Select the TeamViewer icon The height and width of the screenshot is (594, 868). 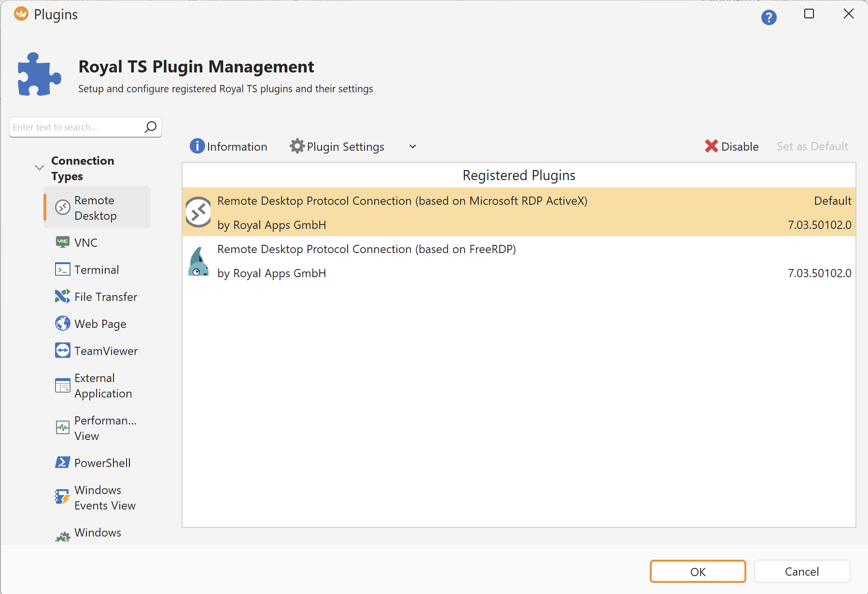tap(63, 351)
